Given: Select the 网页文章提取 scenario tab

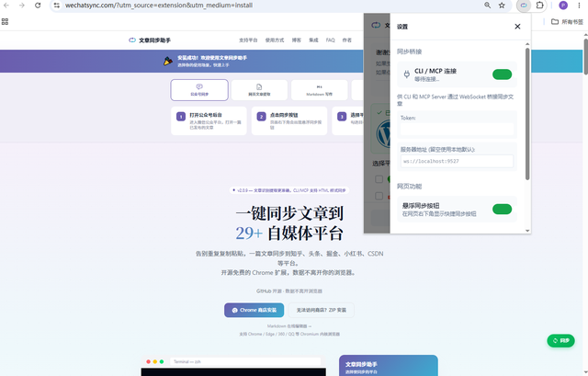Looking at the screenshot, I should tap(259, 90).
